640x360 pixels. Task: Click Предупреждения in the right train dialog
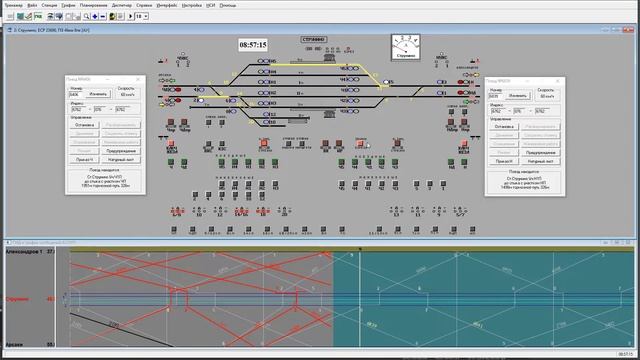[x=540, y=153]
